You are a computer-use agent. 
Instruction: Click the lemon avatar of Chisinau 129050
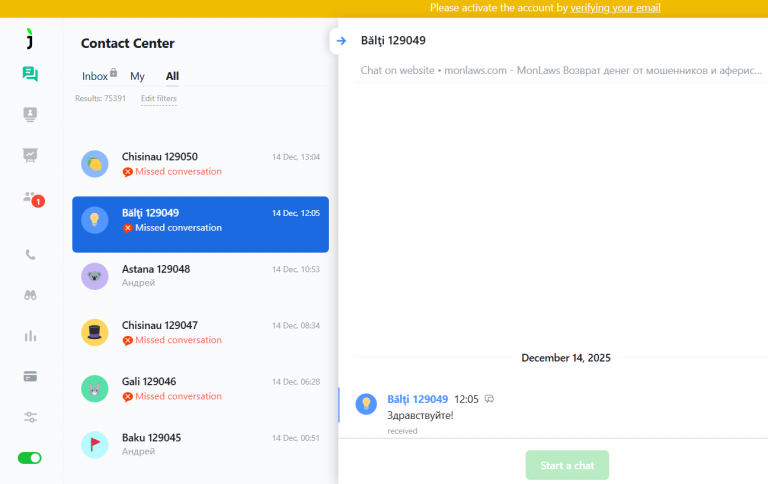tap(95, 164)
